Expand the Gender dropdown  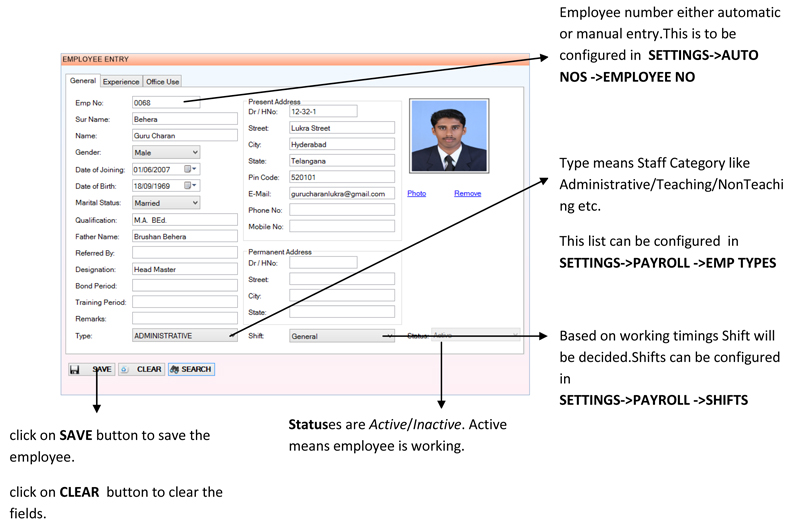click(195, 152)
